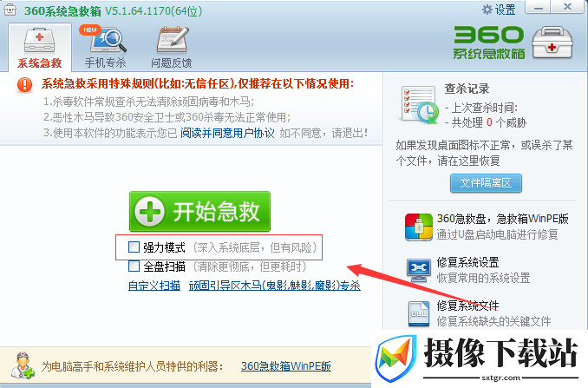
Task: Open the 文件隔离区 quarantine button
Action: pyautogui.click(x=486, y=183)
